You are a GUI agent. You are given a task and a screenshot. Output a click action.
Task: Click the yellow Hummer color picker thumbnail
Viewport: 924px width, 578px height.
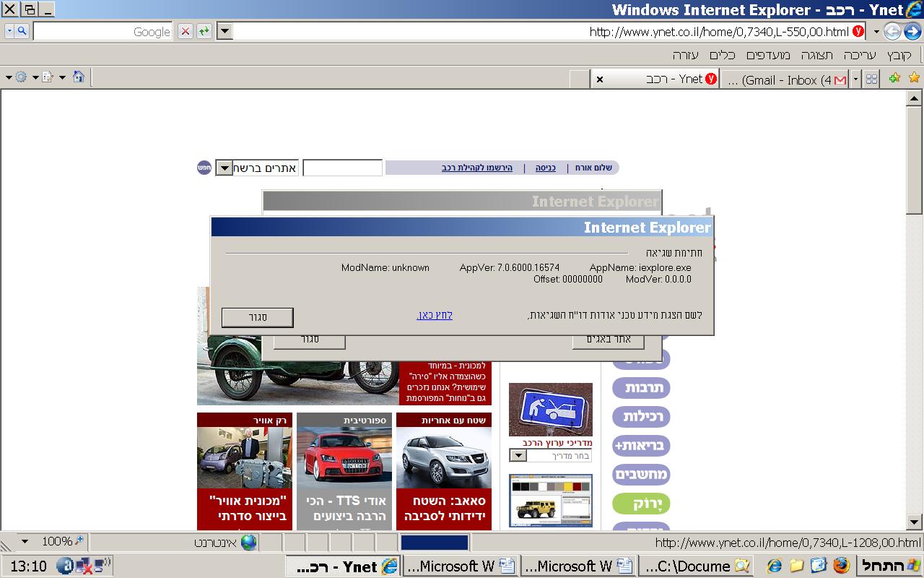[x=551, y=501]
